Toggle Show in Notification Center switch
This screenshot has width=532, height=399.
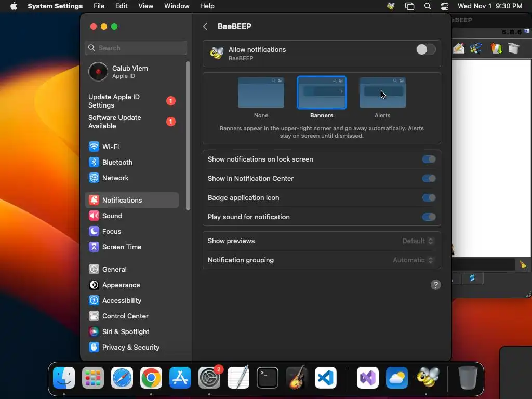[x=429, y=179]
